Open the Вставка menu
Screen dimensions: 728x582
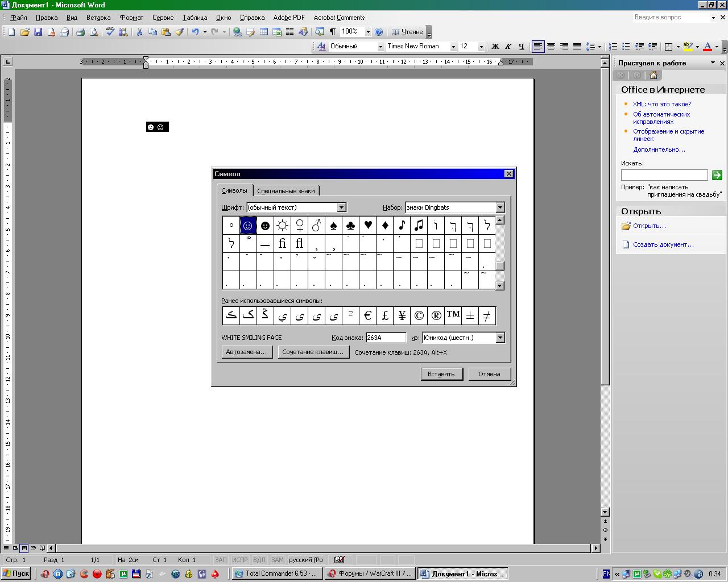(98, 18)
